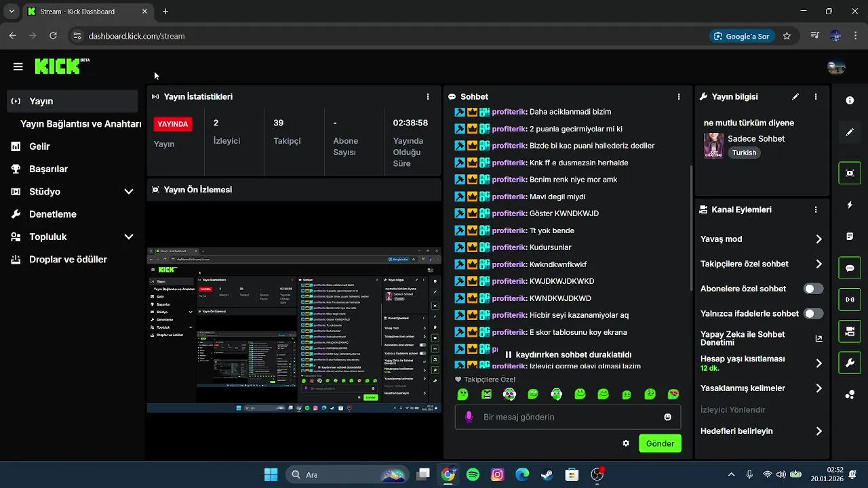This screenshot has height=488, width=868.
Task: Toggle the chat widget icon in sidebar
Action: 850,268
